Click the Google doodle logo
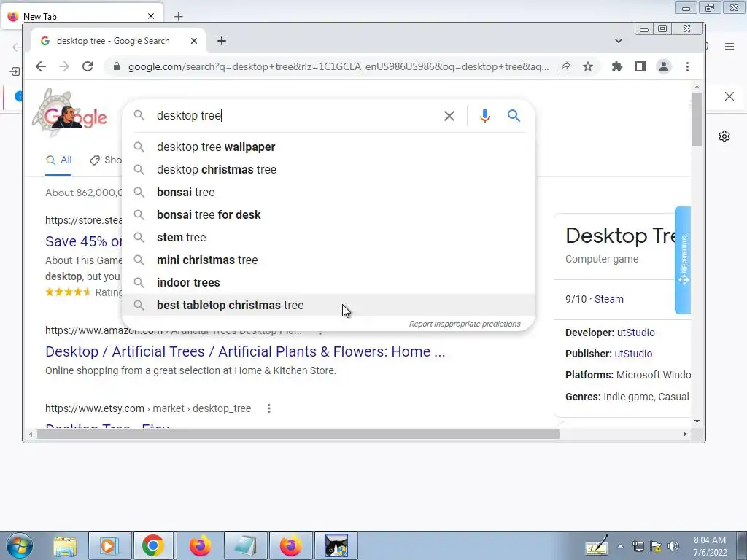This screenshot has height=560, width=747. coord(69,113)
